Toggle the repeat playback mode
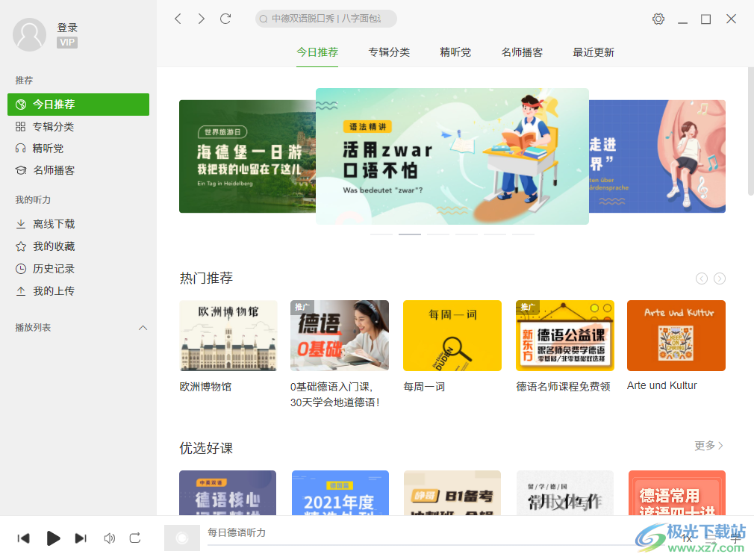Viewport: 754px width, 560px height. point(134,538)
